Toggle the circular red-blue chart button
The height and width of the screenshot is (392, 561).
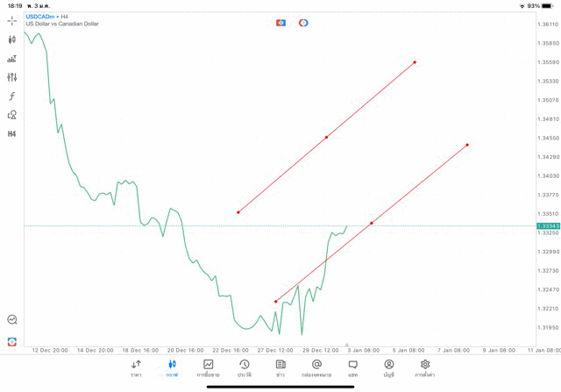click(303, 23)
